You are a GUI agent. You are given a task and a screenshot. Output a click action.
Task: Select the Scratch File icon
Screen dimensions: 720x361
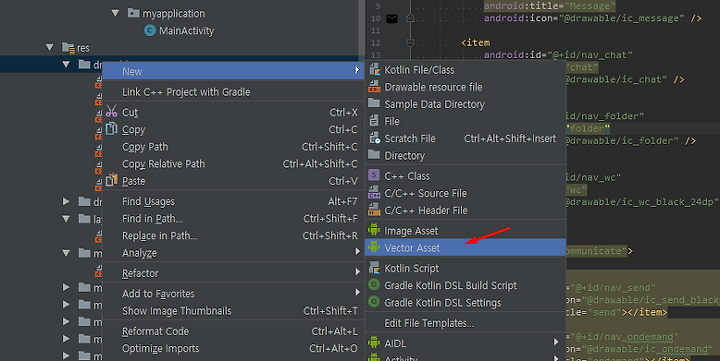tap(374, 138)
